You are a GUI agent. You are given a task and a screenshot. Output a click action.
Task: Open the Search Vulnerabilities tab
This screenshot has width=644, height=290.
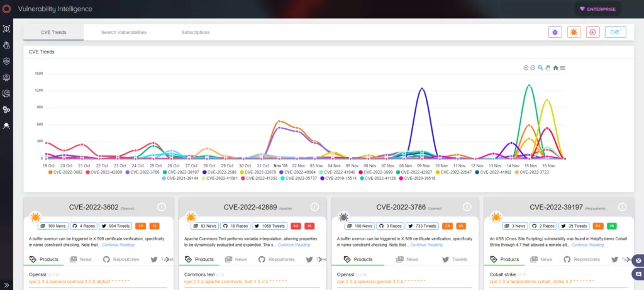point(124,32)
